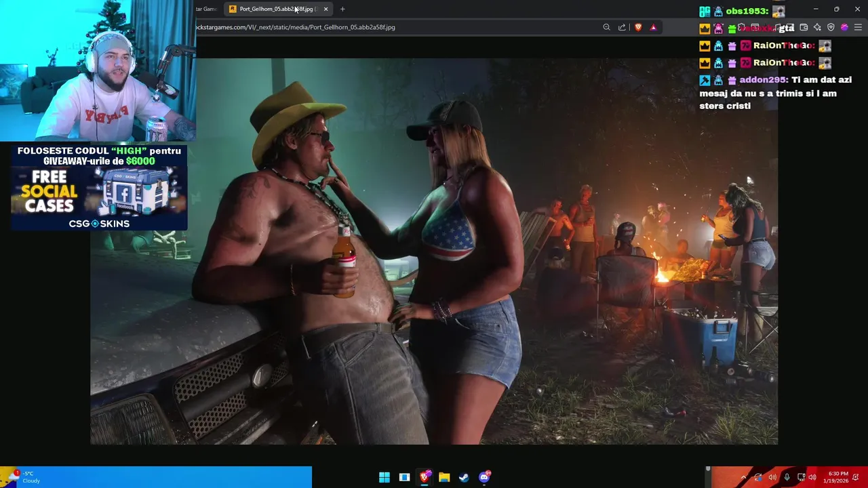The height and width of the screenshot is (488, 868).
Task: Click the Port Gellhorn image in the browser
Action: (x=434, y=251)
